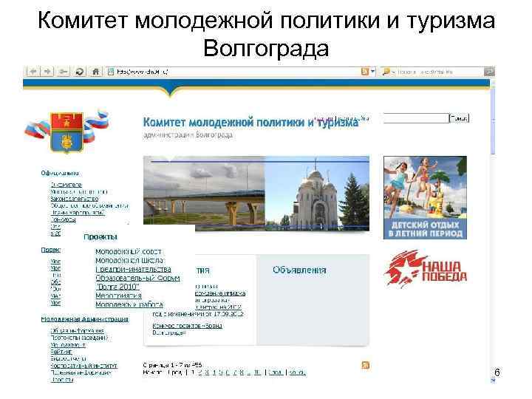Image resolution: width=532 pixels, height=399 pixels.
Task: Open the Молодежная Администрация section link
Action: point(85,319)
